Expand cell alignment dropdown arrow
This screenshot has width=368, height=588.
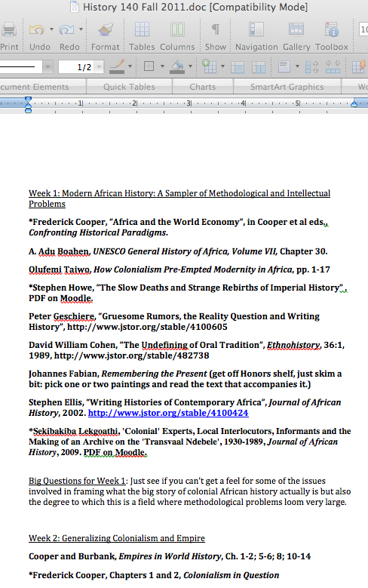point(297,66)
